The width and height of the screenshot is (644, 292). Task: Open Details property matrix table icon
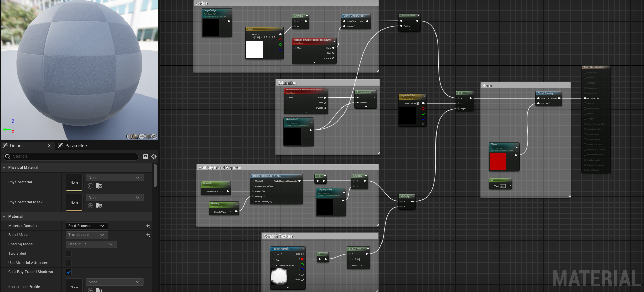[146, 157]
